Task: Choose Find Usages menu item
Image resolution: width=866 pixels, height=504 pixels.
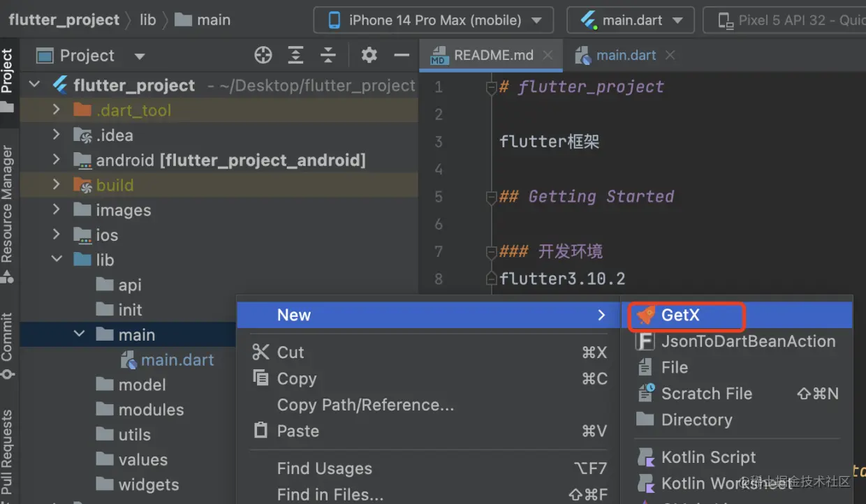Action: (429, 468)
